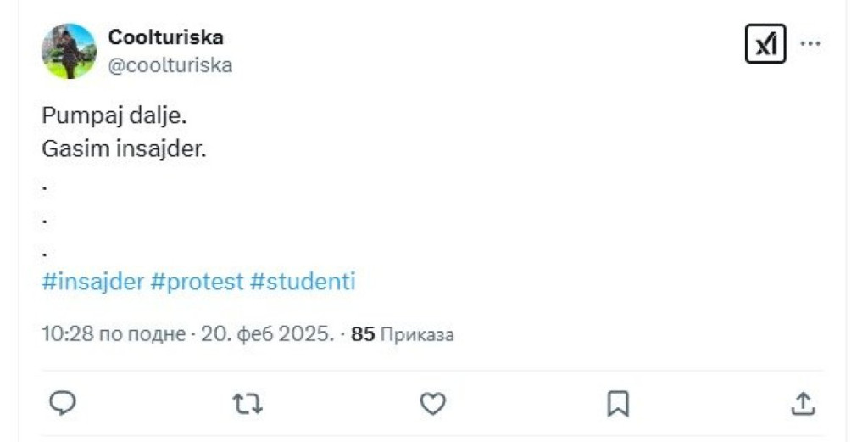Click the reply speech bubble icon
The image size is (868, 442).
click(x=63, y=405)
